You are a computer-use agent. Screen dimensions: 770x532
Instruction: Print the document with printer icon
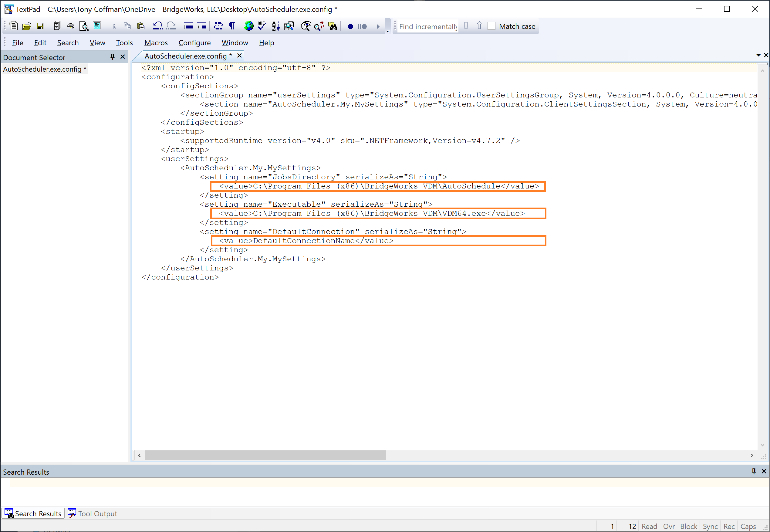[x=70, y=26]
